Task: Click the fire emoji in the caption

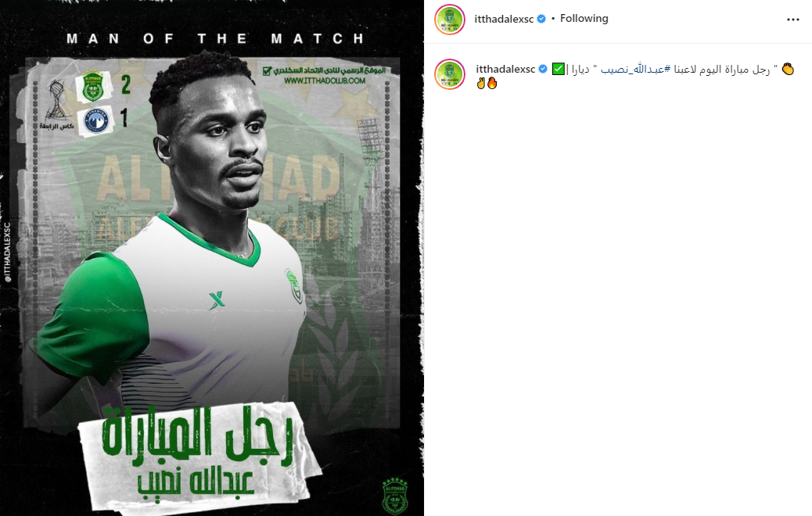Action: click(492, 83)
